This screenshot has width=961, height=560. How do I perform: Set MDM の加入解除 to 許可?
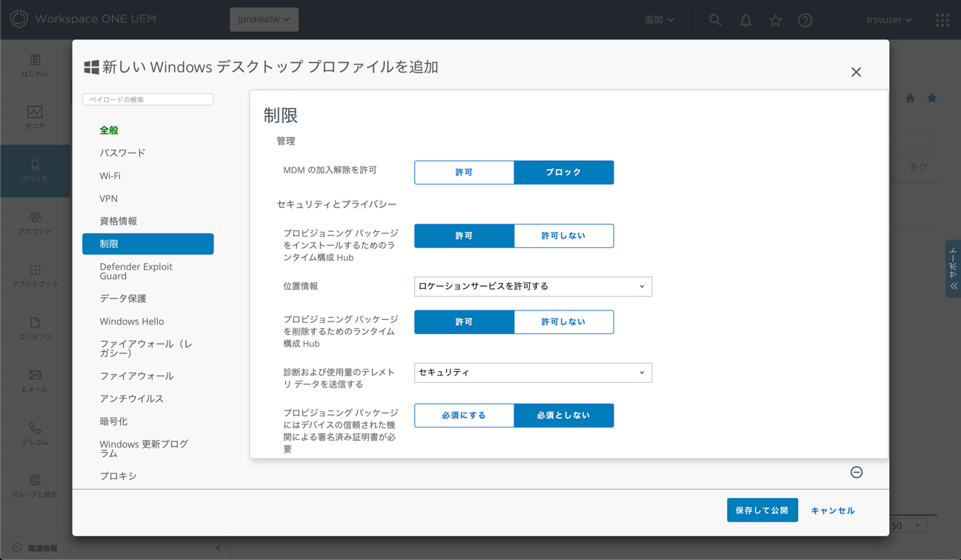coord(464,173)
